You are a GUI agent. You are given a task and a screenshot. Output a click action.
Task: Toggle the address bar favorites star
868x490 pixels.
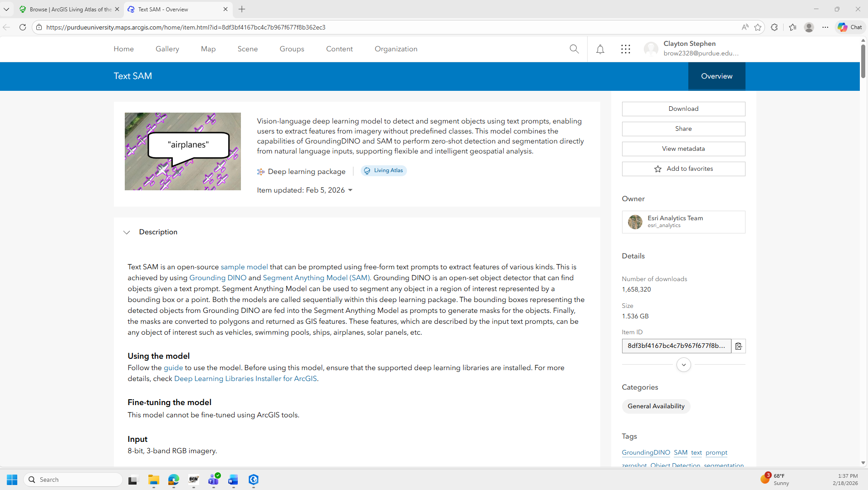click(x=758, y=27)
